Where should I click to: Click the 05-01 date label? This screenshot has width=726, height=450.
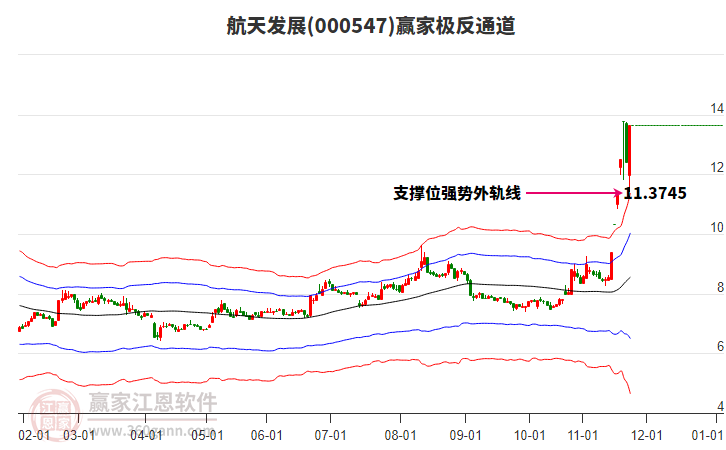point(207,436)
